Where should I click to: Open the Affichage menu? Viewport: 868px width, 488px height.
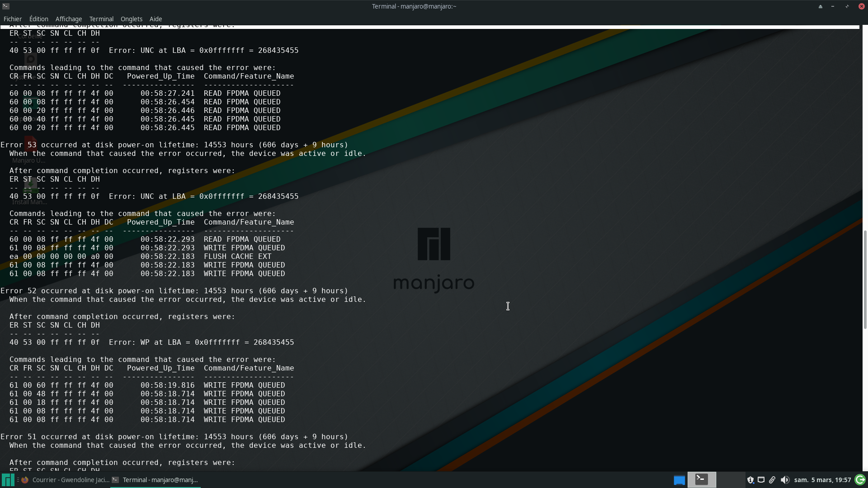point(69,19)
